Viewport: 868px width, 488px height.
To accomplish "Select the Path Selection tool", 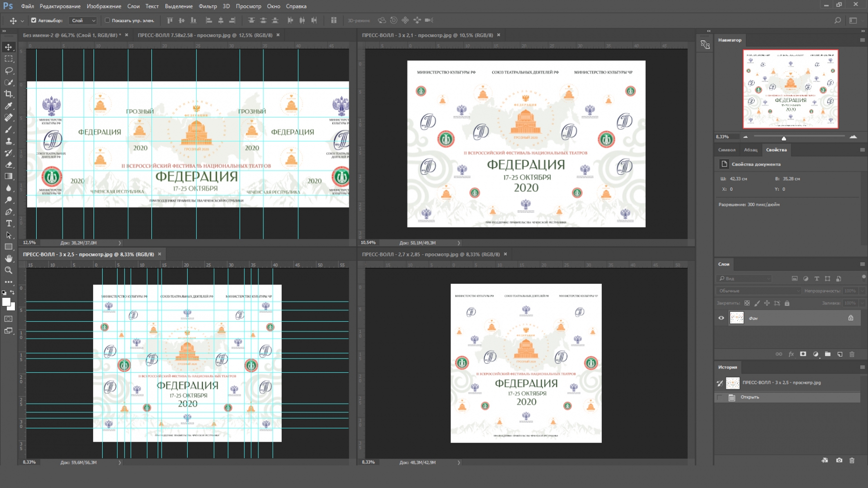I will point(9,236).
